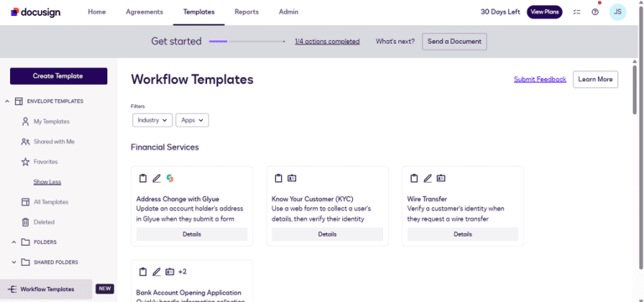Viewport: 644px width, 302px height.
Task: Open Details for Wire Transfer
Action: pyautogui.click(x=463, y=234)
